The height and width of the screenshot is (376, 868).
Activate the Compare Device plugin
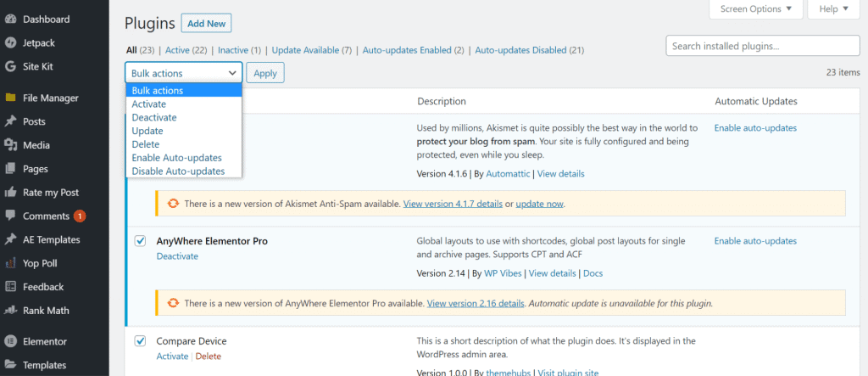coord(172,356)
